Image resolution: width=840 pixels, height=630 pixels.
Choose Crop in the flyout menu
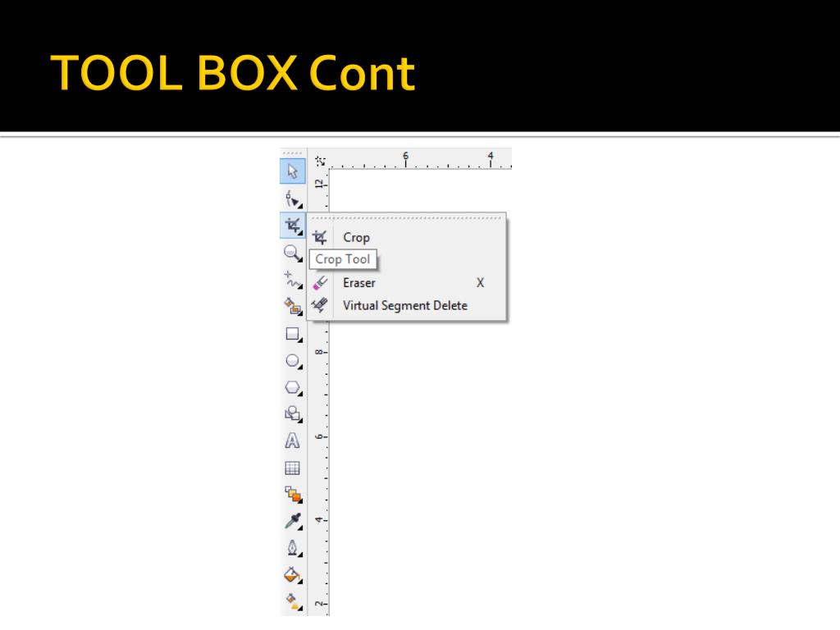coord(407,237)
